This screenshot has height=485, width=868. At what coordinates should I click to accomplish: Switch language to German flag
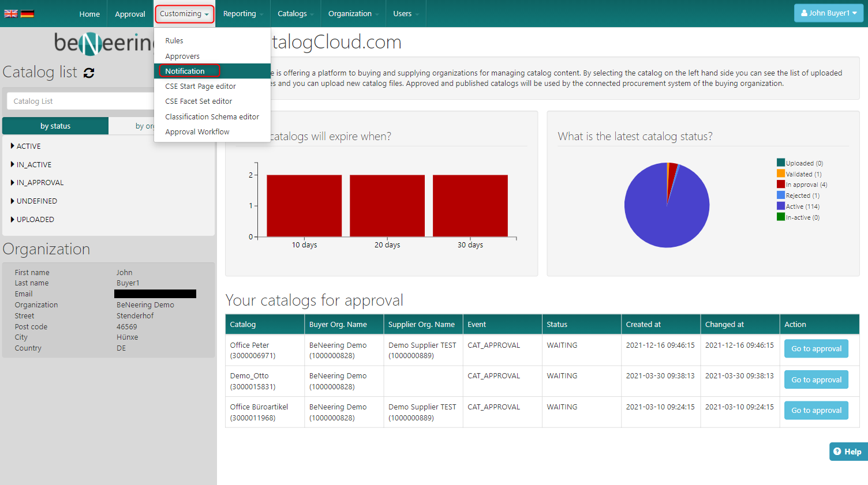pyautogui.click(x=27, y=14)
